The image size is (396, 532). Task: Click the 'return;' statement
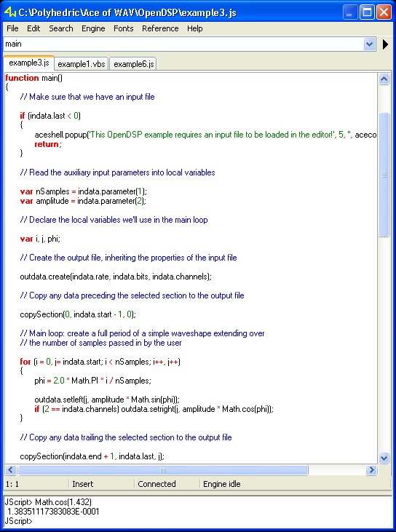click(48, 144)
